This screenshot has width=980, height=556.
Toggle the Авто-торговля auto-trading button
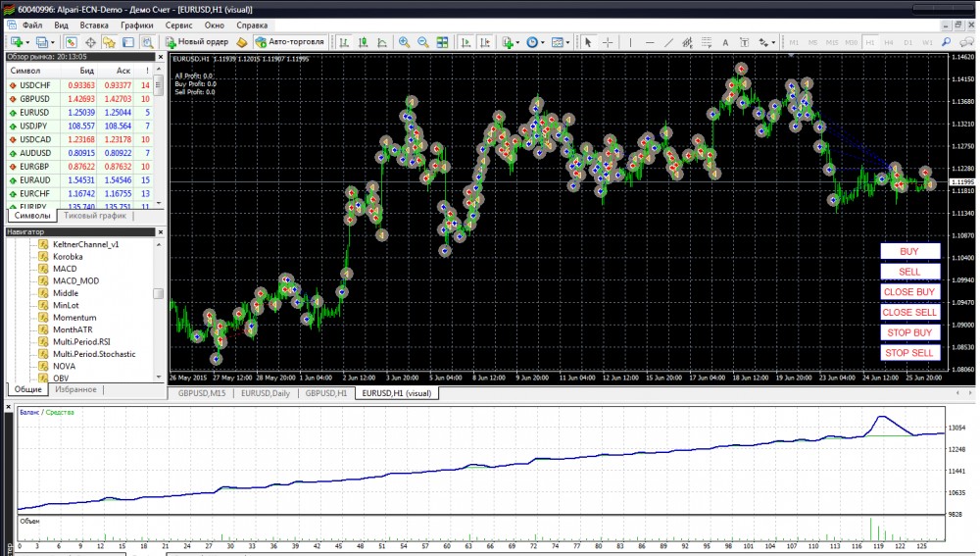click(x=289, y=42)
